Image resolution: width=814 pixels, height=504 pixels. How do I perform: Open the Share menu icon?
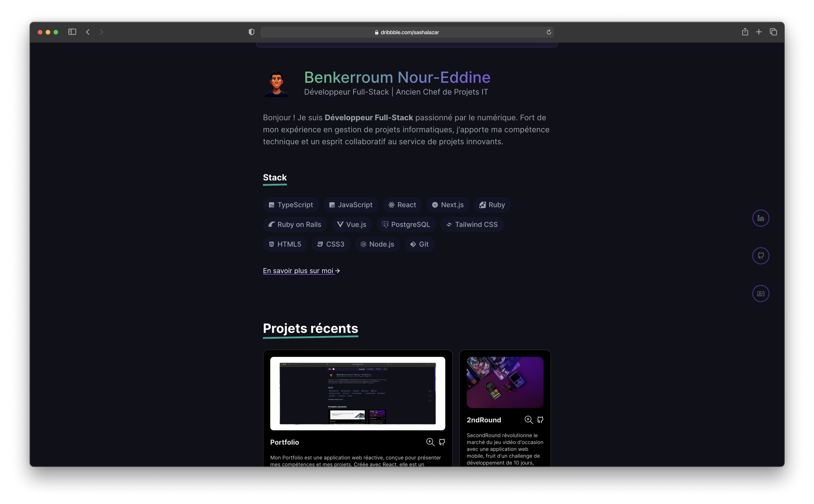tap(745, 32)
